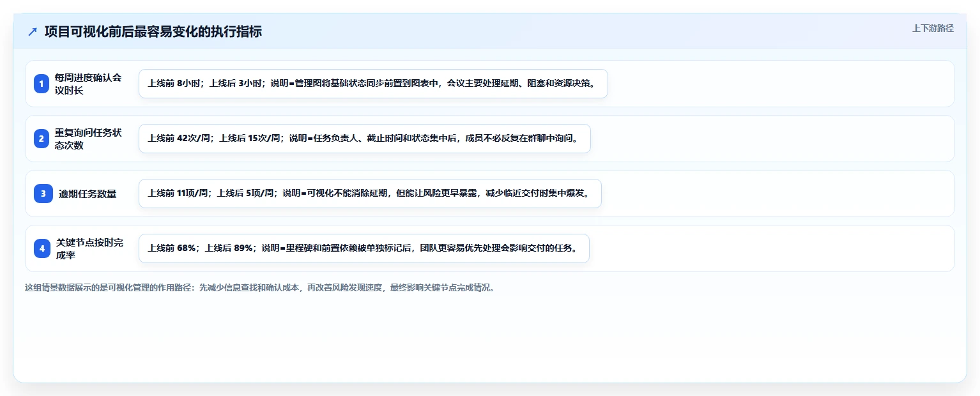Click the trending arrow icon beside the title
The height and width of the screenshot is (396, 980).
click(x=33, y=31)
